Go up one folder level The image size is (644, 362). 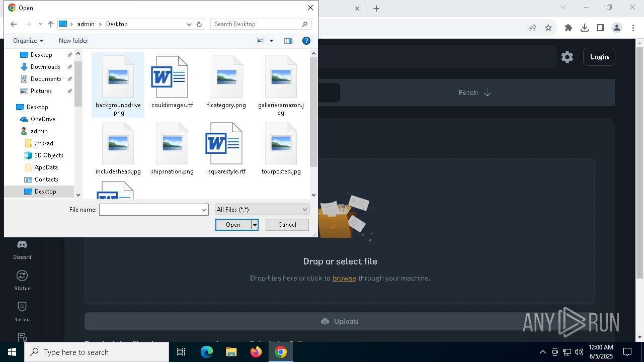pos(51,24)
